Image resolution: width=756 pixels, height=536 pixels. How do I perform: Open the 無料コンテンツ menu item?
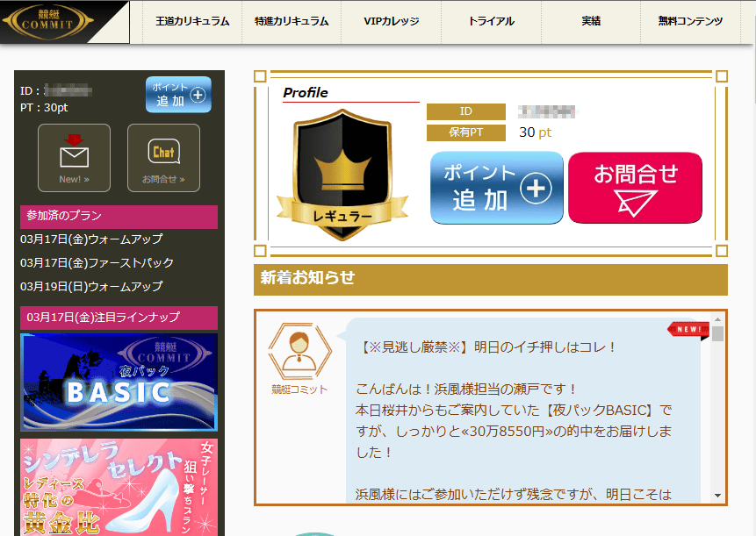(690, 22)
